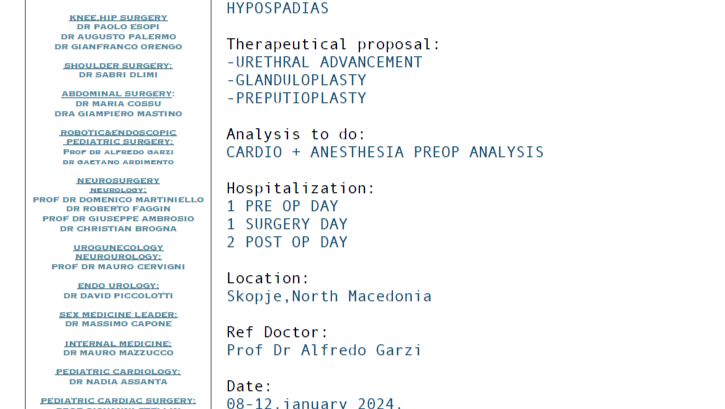Click the name Prof Dr Mauro Cervigni
Image resolution: width=725 pixels, height=409 pixels.
point(118,267)
